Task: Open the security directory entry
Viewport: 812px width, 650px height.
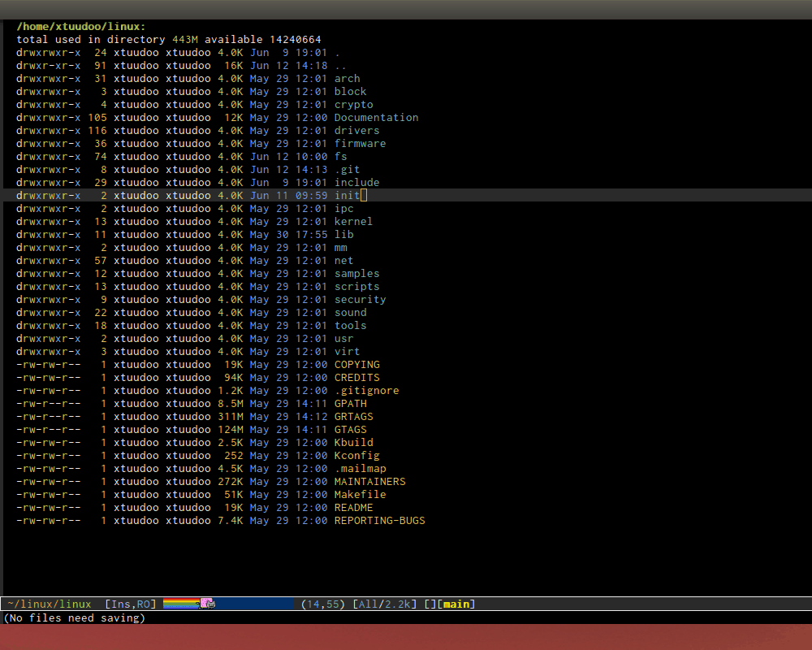Action: tap(360, 300)
